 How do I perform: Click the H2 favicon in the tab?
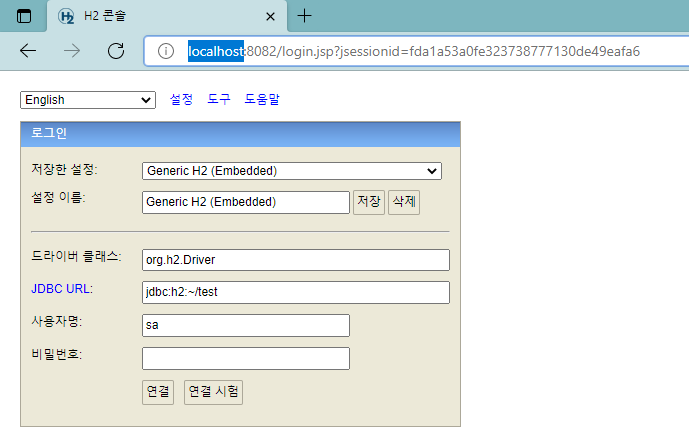click(66, 16)
